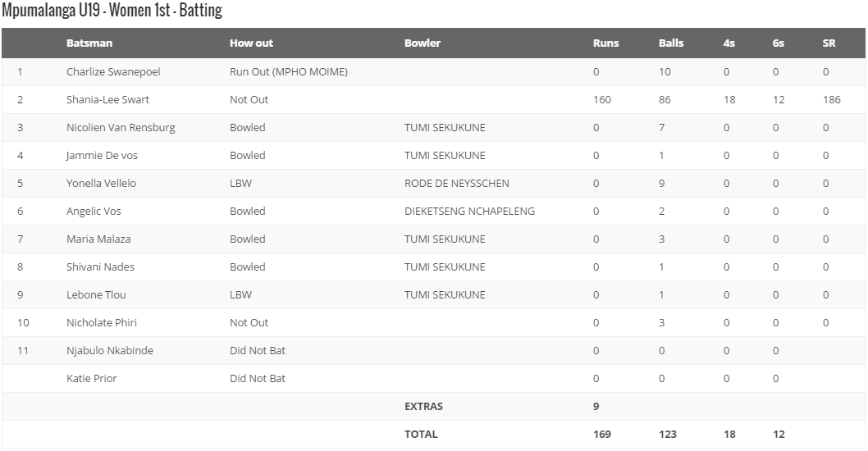Click the How out column header
The height and width of the screenshot is (451, 868).
point(251,43)
